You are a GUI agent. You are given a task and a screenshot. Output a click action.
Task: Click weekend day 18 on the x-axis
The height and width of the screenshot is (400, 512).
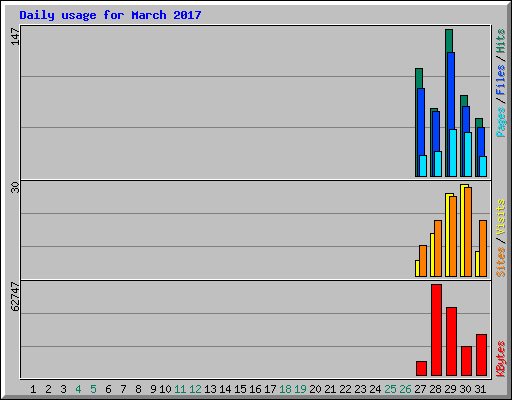click(x=285, y=389)
